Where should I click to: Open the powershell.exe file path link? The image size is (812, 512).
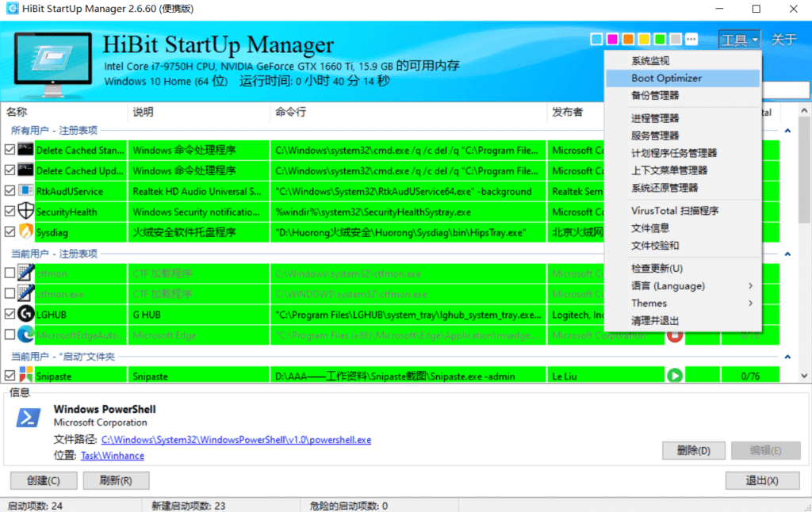click(x=236, y=440)
